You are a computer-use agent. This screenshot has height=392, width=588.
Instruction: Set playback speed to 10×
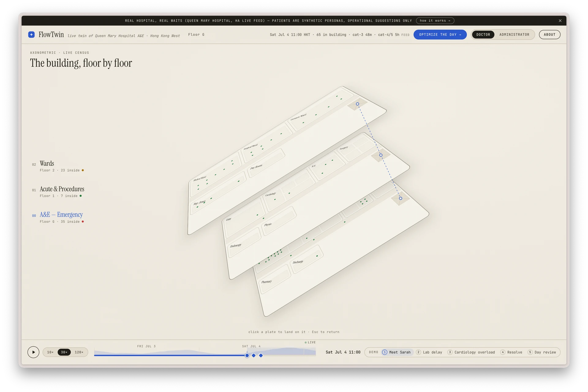pos(50,352)
